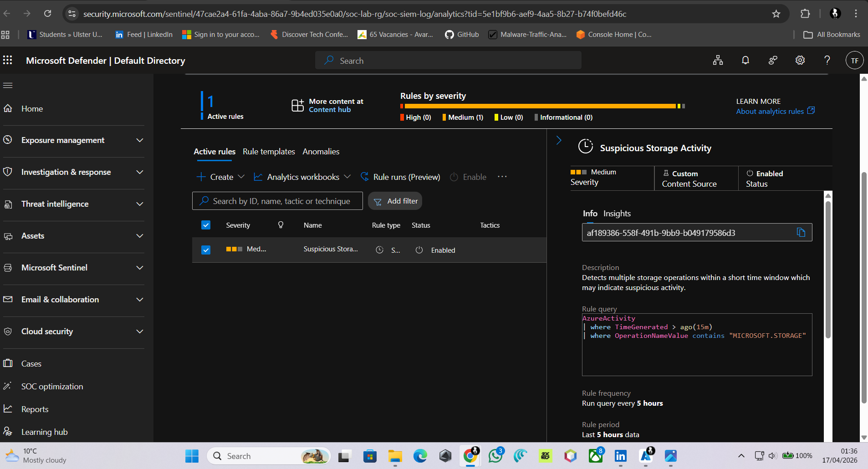Collapse the navigation hamburger menu

click(x=8, y=85)
